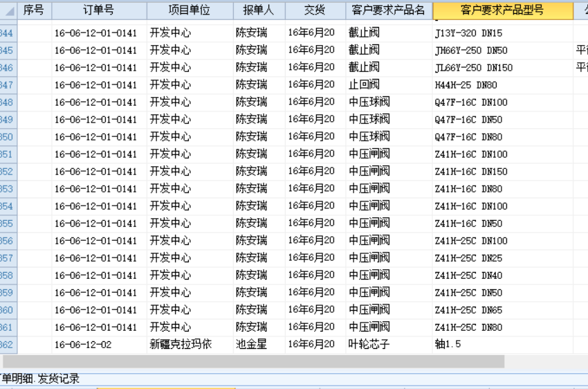The image size is (588, 389).
Task: Click cell Z41H-16C DN150
Action: click(502, 172)
